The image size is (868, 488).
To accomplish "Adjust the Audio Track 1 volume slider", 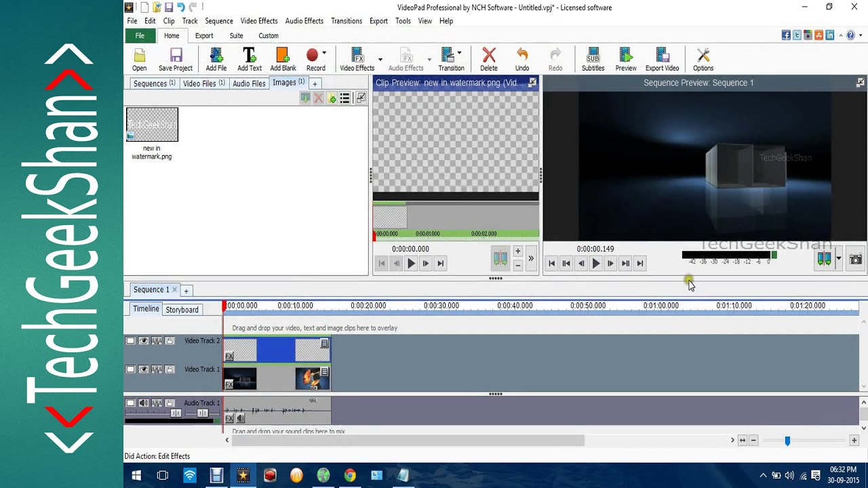I will click(176, 413).
